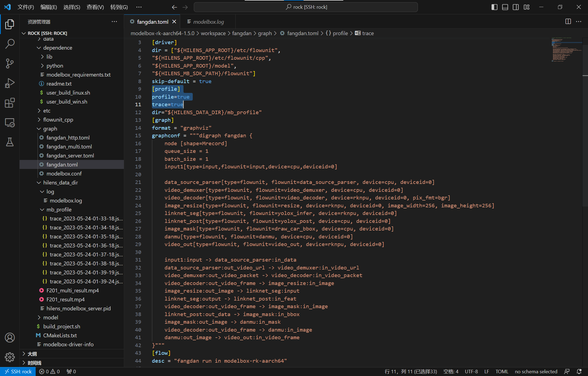The height and width of the screenshot is (376, 588).
Task: Open notifications bell in status bar
Action: tap(579, 371)
